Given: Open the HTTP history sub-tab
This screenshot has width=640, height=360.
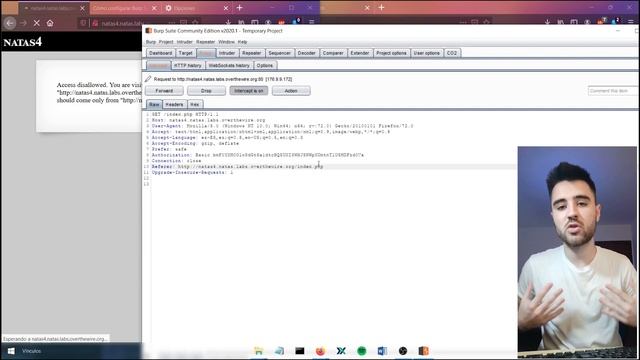Looking at the screenshot, I should click(x=188, y=65).
